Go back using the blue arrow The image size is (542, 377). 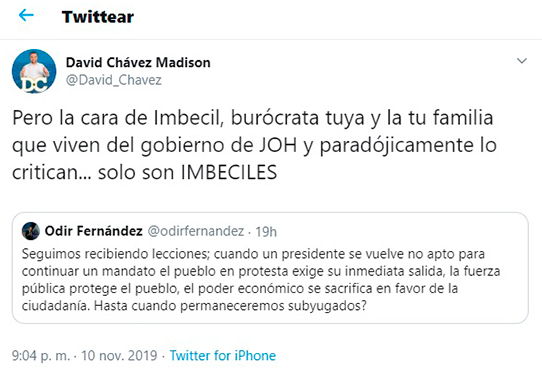tap(26, 16)
